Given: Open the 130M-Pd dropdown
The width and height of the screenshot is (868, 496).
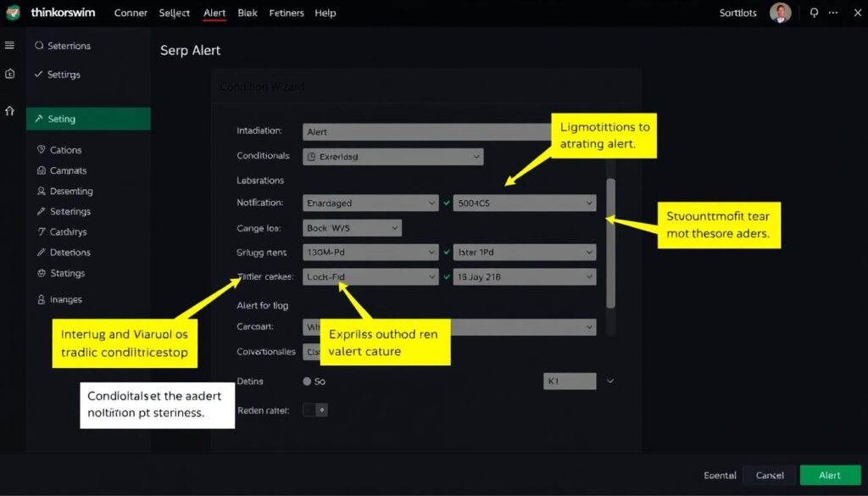Looking at the screenshot, I should [x=371, y=253].
